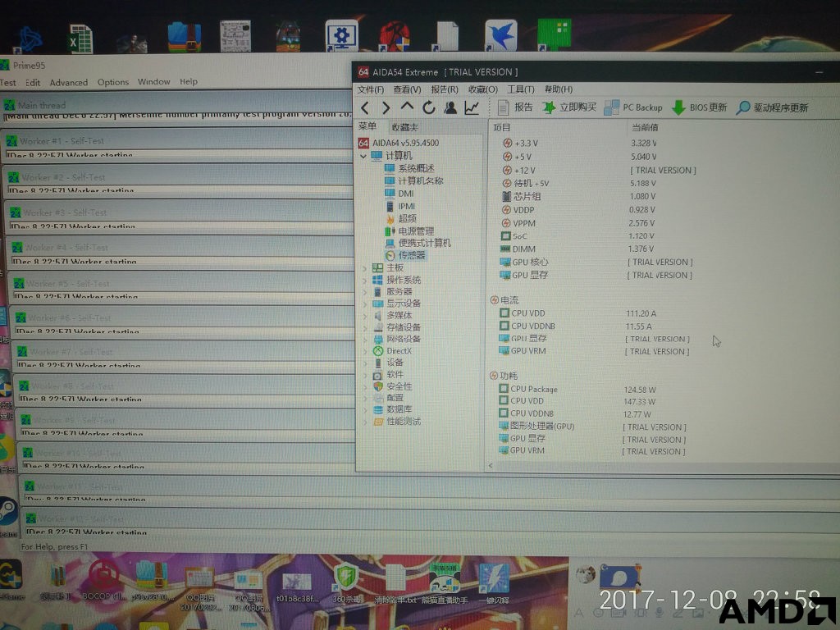Viewport: 840px width, 630px height.
Task: Select 系统概述 in the tree
Action: click(x=409, y=168)
